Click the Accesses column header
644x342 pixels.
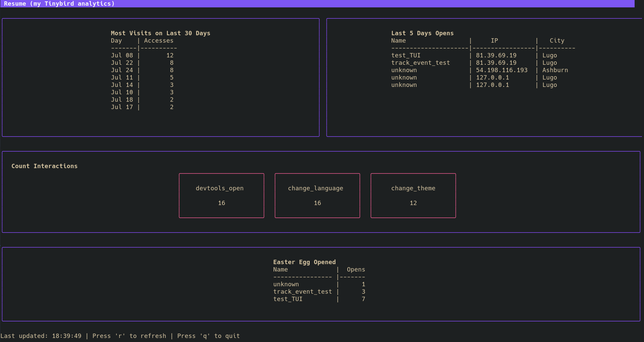tap(159, 41)
